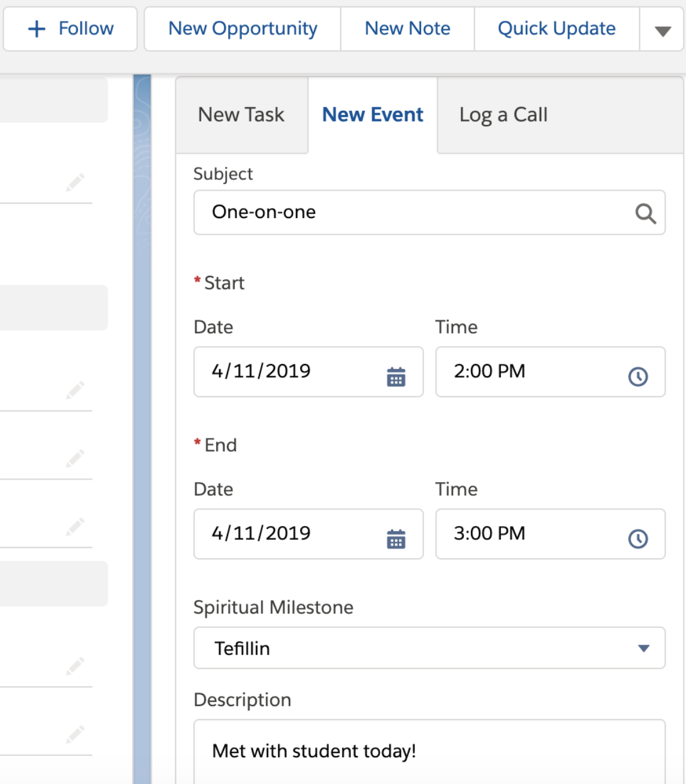The height and width of the screenshot is (784, 686).
Task: Click the plus icon on Follow
Action: (37, 29)
